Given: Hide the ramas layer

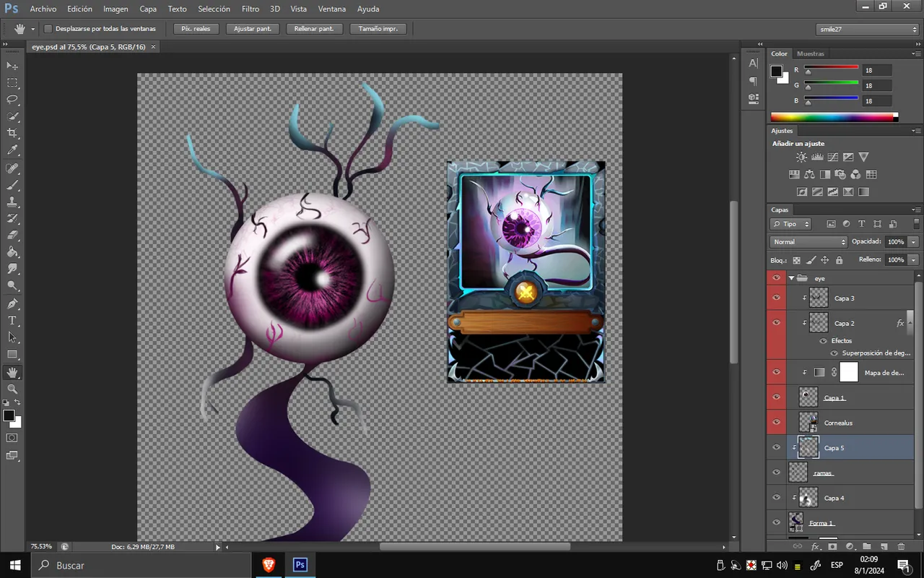Looking at the screenshot, I should point(777,473).
